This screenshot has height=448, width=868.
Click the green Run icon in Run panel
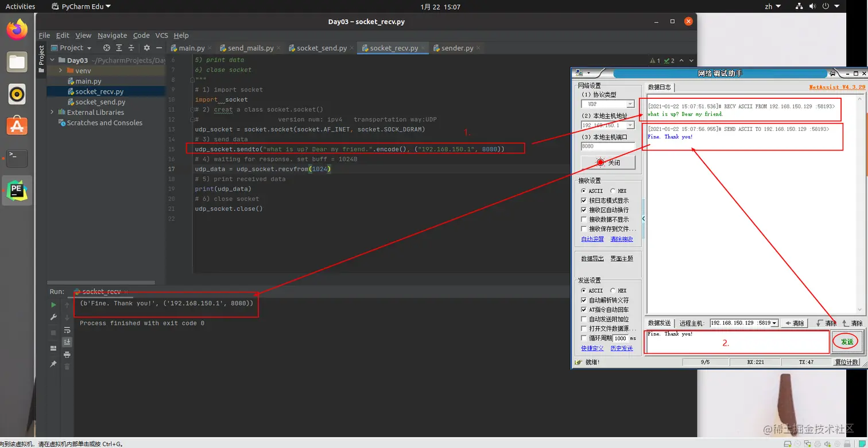pos(53,305)
